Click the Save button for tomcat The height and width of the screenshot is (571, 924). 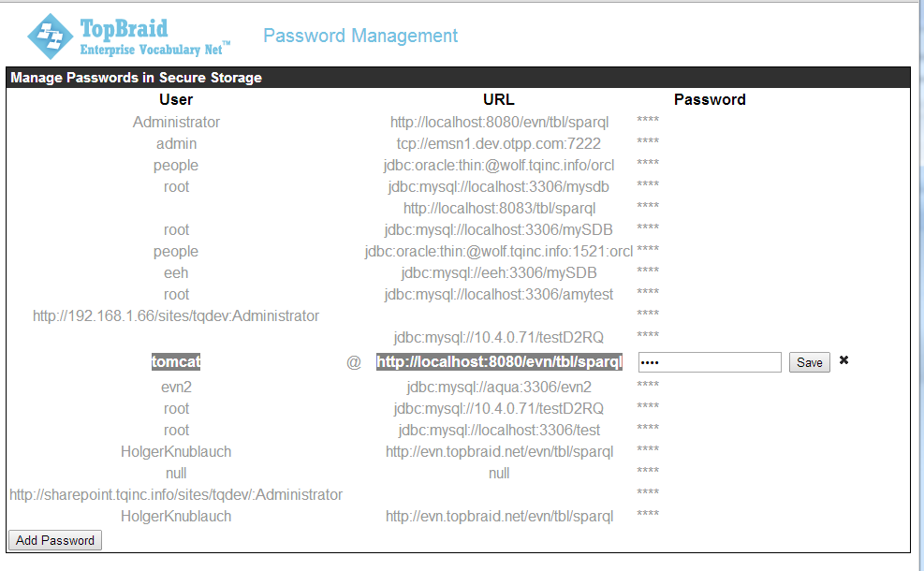coord(809,362)
